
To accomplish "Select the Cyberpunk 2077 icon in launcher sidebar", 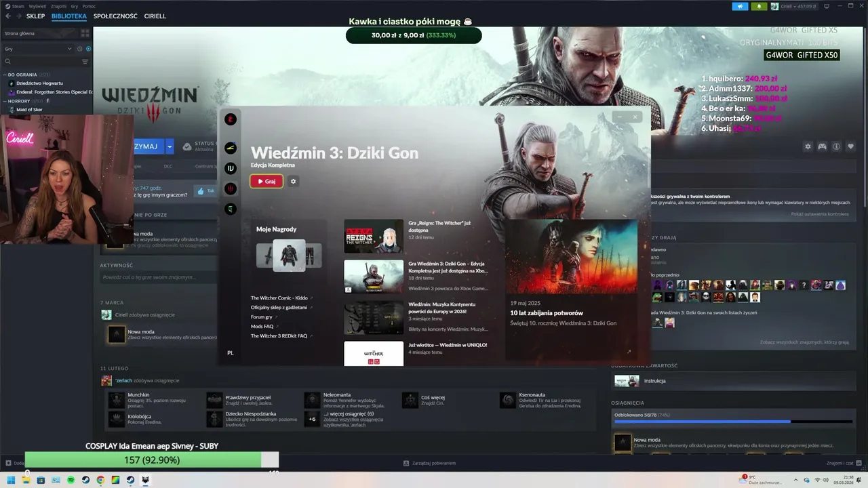I will (x=231, y=148).
